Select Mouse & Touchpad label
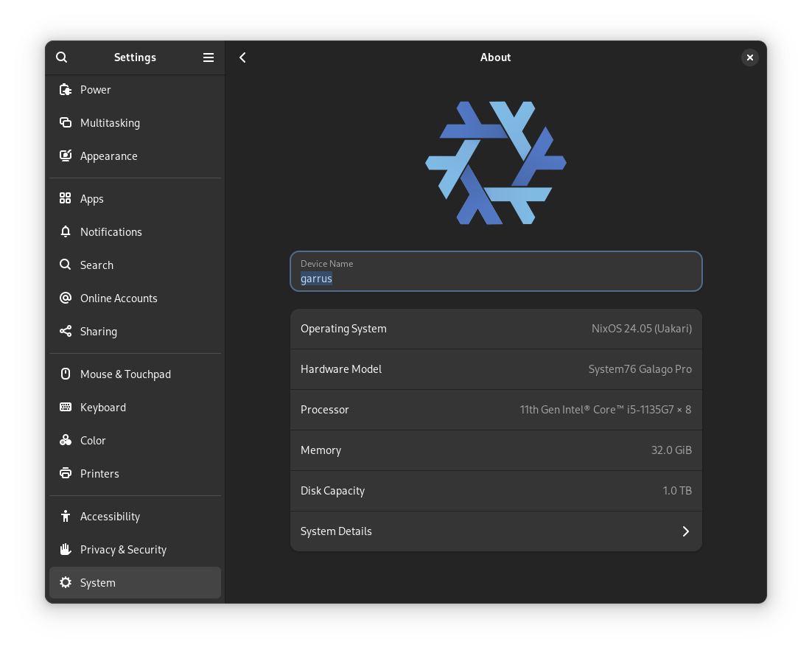 (x=125, y=374)
